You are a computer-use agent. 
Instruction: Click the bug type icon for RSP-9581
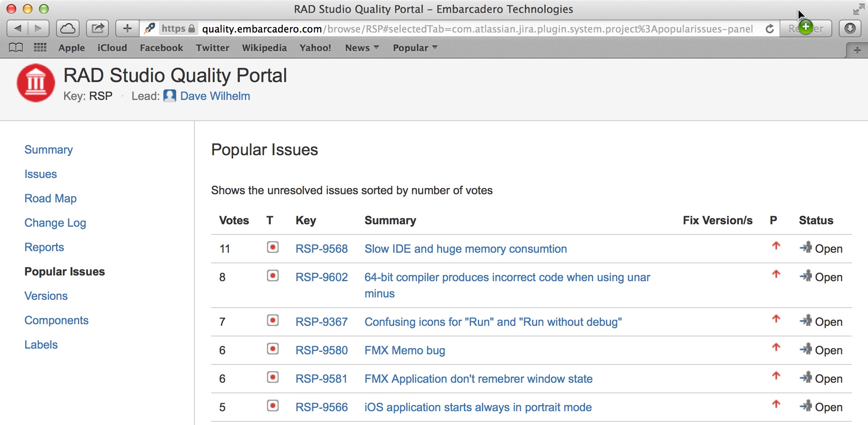click(273, 377)
